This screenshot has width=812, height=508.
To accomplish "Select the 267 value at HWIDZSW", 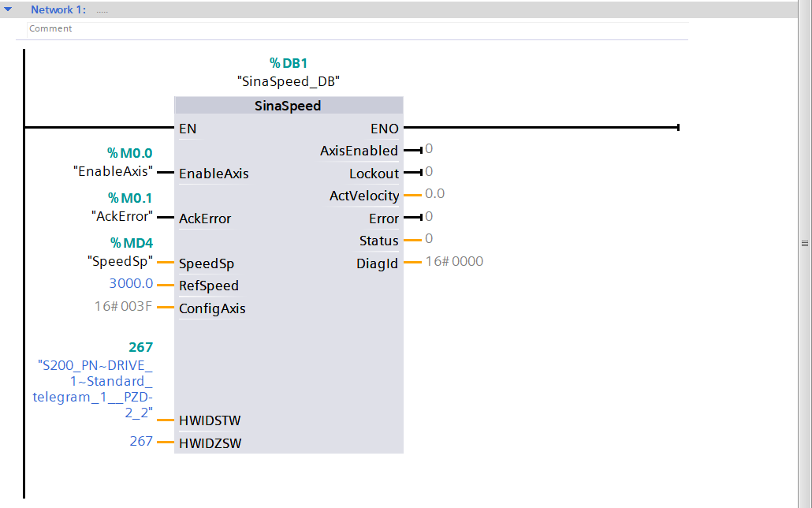I will point(141,441).
